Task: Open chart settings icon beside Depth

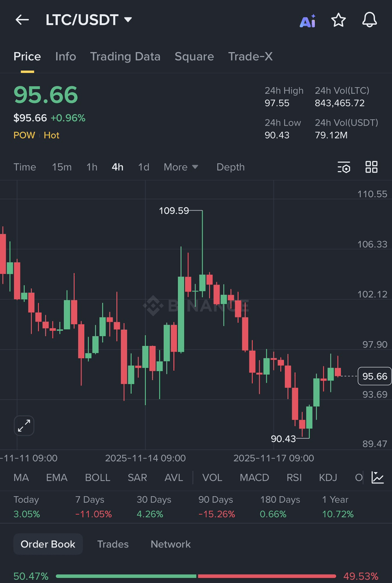Action: (344, 167)
